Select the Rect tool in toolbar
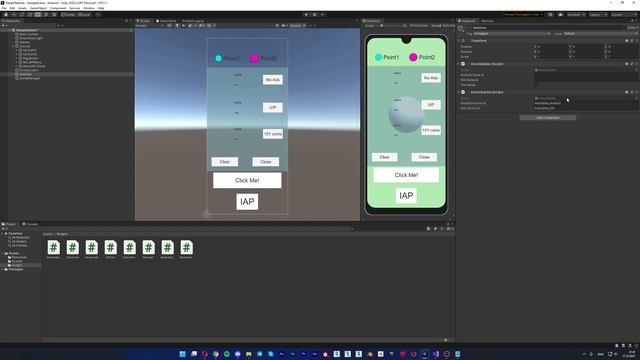The height and width of the screenshot is (360, 640). [x=38, y=15]
